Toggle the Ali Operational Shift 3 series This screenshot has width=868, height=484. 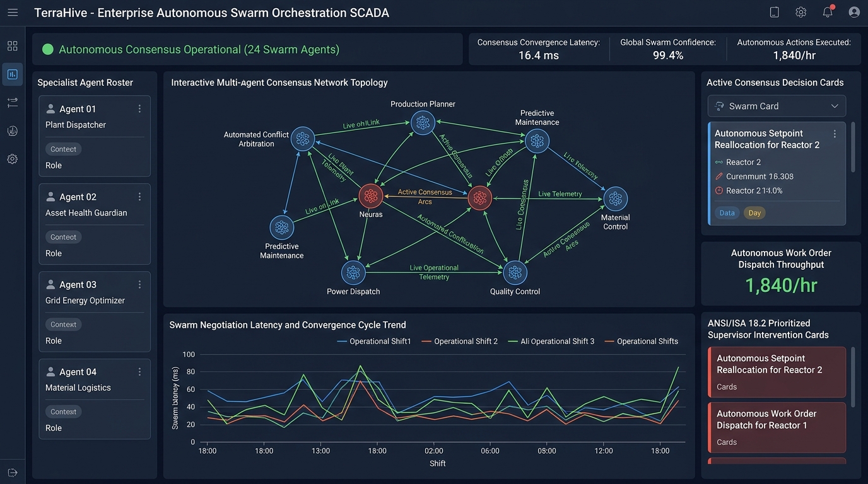(551, 342)
